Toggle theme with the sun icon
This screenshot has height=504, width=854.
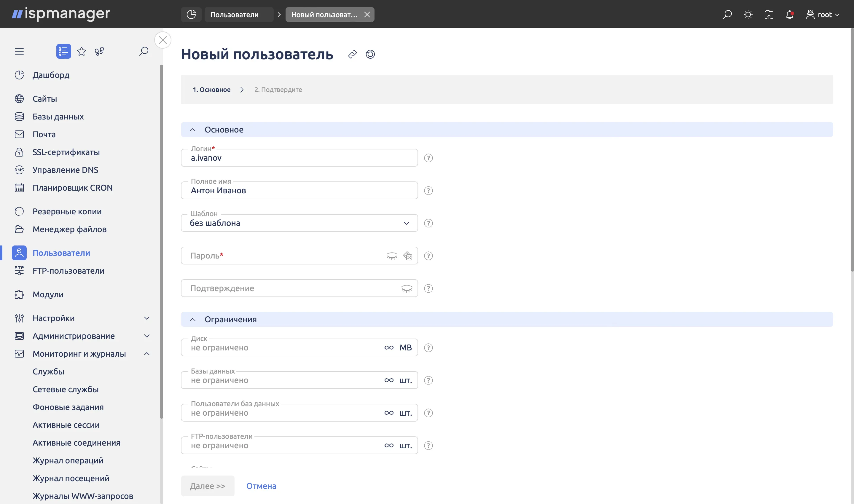coord(748,15)
